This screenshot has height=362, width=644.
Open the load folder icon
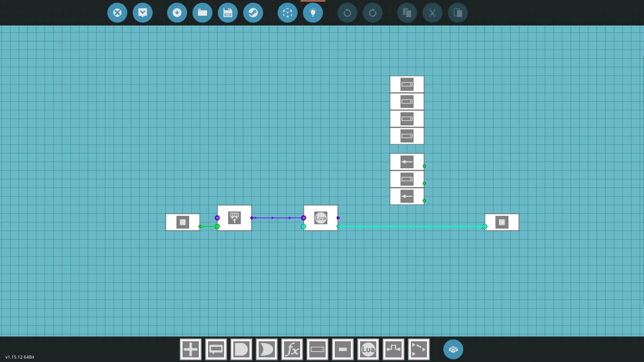tap(202, 13)
